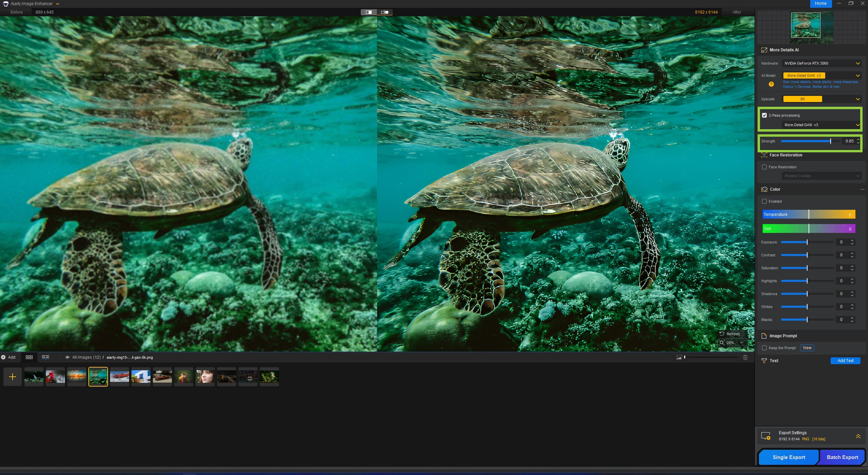Click the AI Model help question icon
The width and height of the screenshot is (868, 475).
pos(771,84)
